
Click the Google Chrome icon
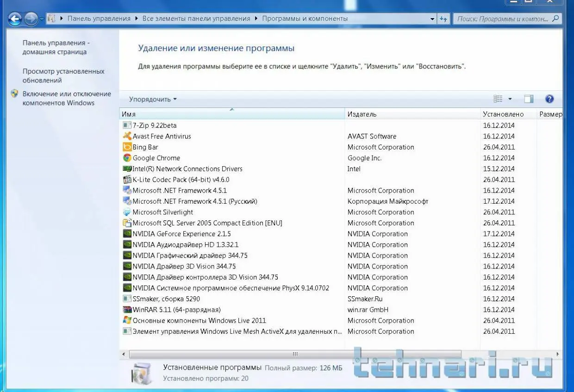point(127,158)
